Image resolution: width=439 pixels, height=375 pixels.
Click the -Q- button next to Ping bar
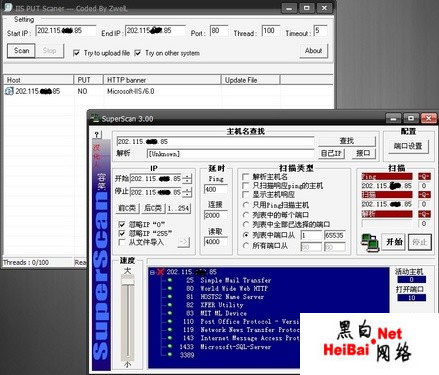pos(424,176)
